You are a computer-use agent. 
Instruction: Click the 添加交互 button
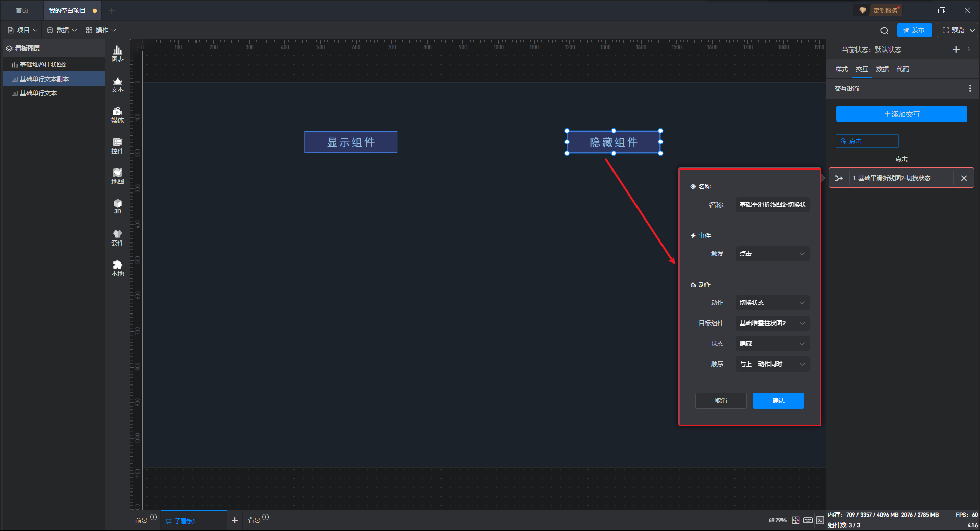901,114
